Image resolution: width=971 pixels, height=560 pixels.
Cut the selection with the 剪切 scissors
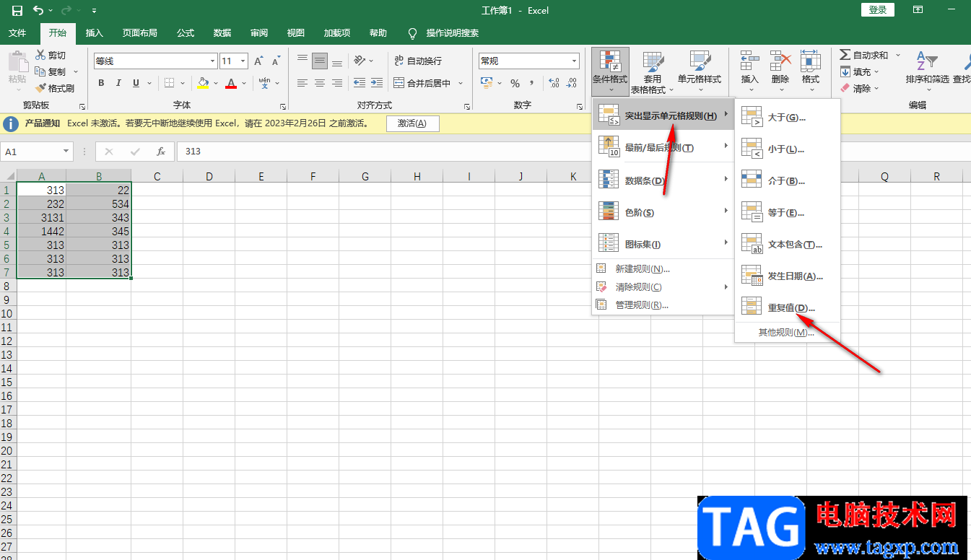[x=51, y=56]
